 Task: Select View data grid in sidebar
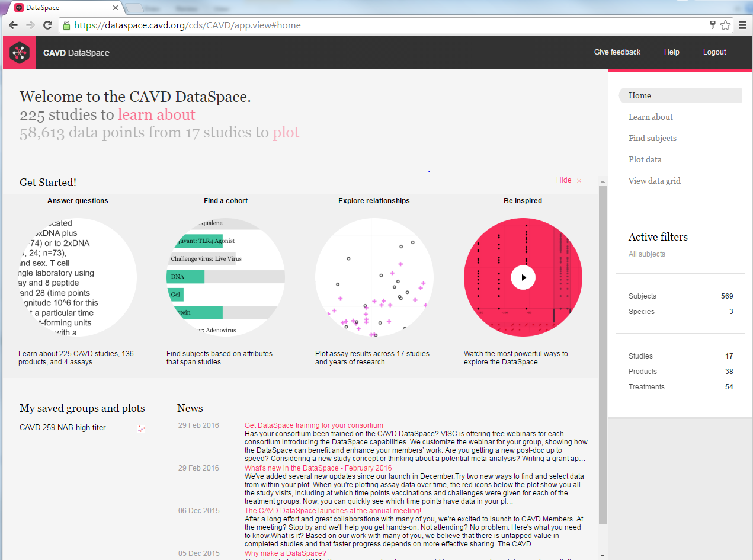click(x=655, y=181)
